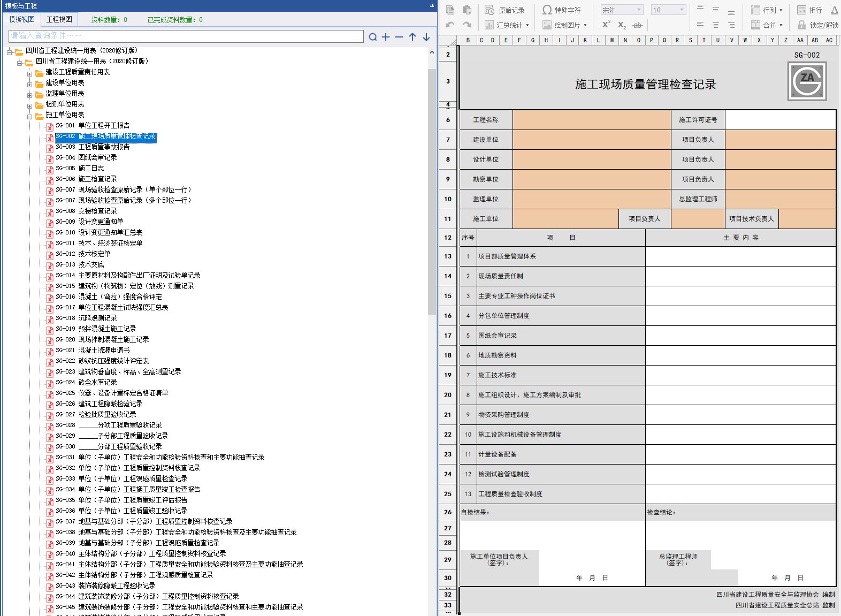Switch to the 工程视图 tab
This screenshot has width=841, height=616.
[x=59, y=19]
